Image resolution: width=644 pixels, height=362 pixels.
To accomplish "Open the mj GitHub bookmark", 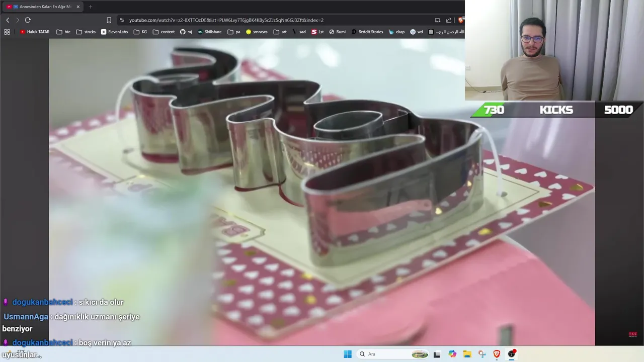I will click(186, 32).
